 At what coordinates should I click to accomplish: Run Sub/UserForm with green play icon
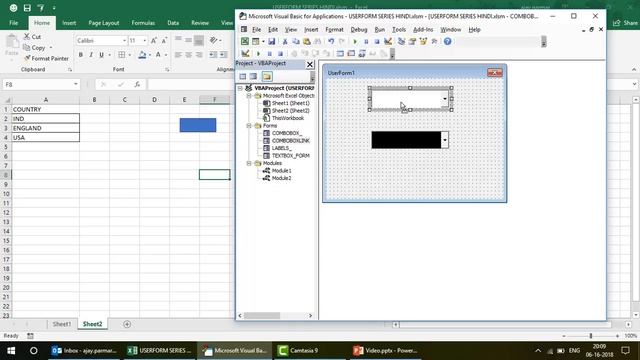[x=355, y=41]
